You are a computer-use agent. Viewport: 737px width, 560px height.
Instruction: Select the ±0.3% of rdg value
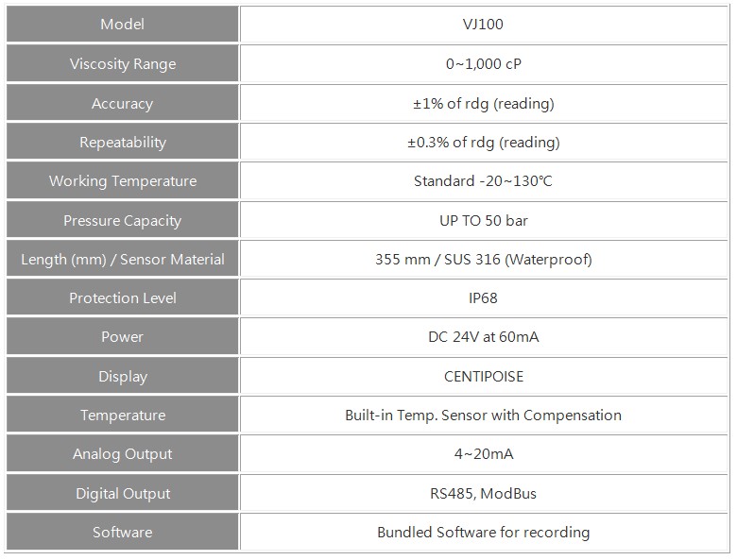484,142
